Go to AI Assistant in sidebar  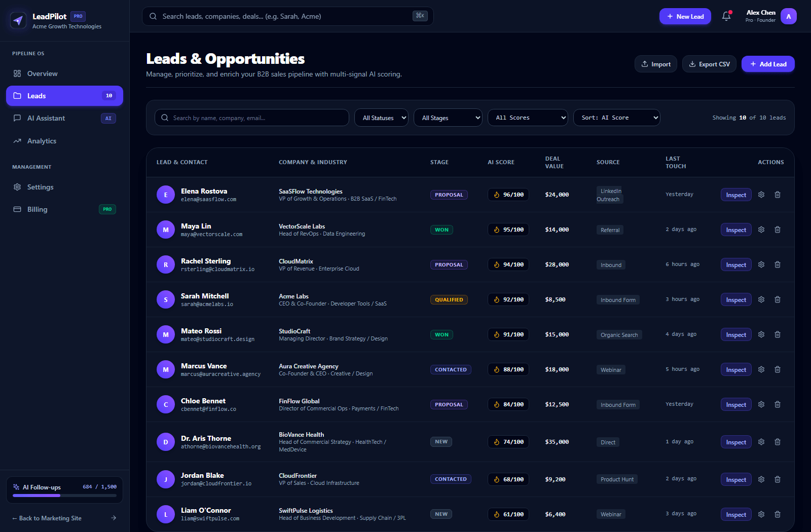coord(64,118)
